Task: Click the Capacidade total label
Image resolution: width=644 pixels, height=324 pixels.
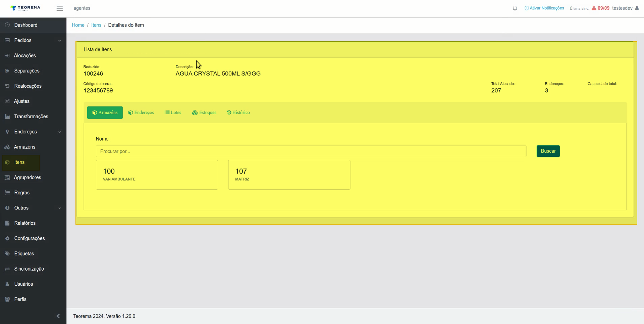Action: [x=602, y=84]
